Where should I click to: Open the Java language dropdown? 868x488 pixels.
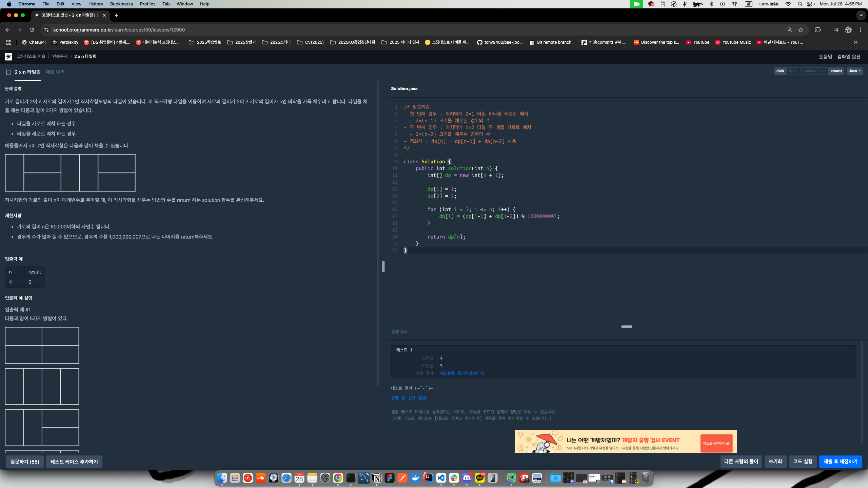click(855, 71)
